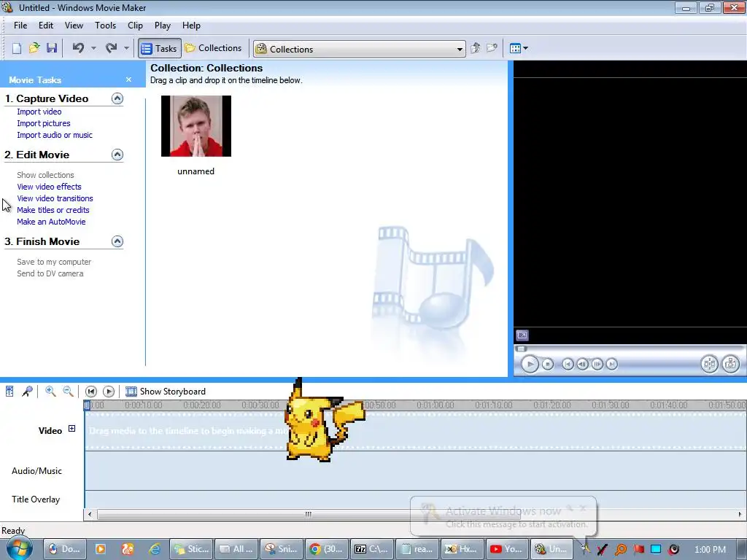Open the Views dropdown button
Image resolution: width=747 pixels, height=560 pixels.
519,48
